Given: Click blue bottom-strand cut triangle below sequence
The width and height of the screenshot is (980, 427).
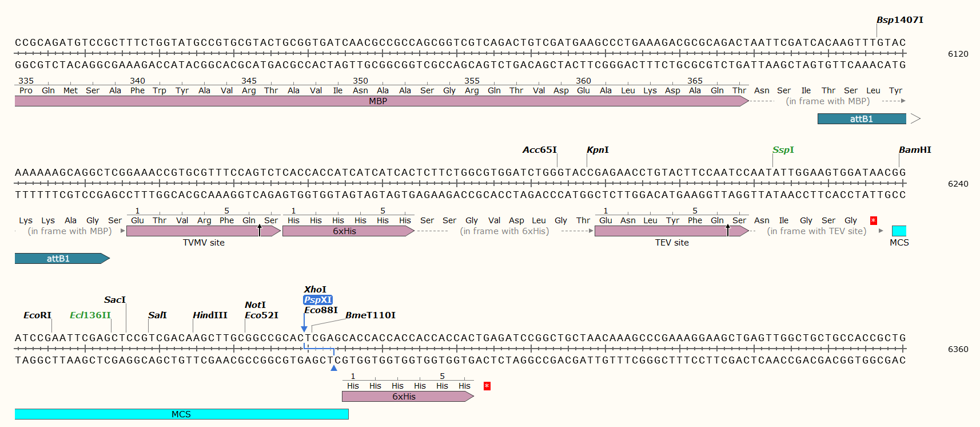Looking at the screenshot, I should pyautogui.click(x=334, y=368).
